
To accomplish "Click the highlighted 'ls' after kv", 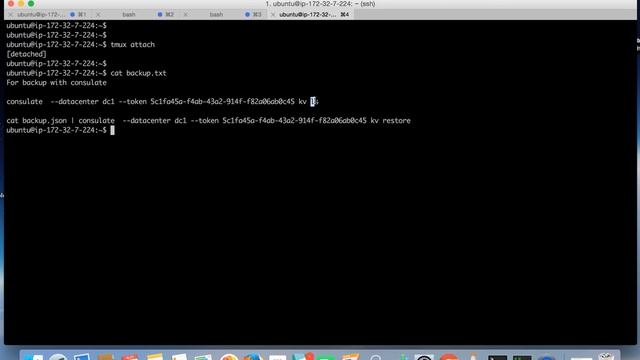I will tap(314, 102).
